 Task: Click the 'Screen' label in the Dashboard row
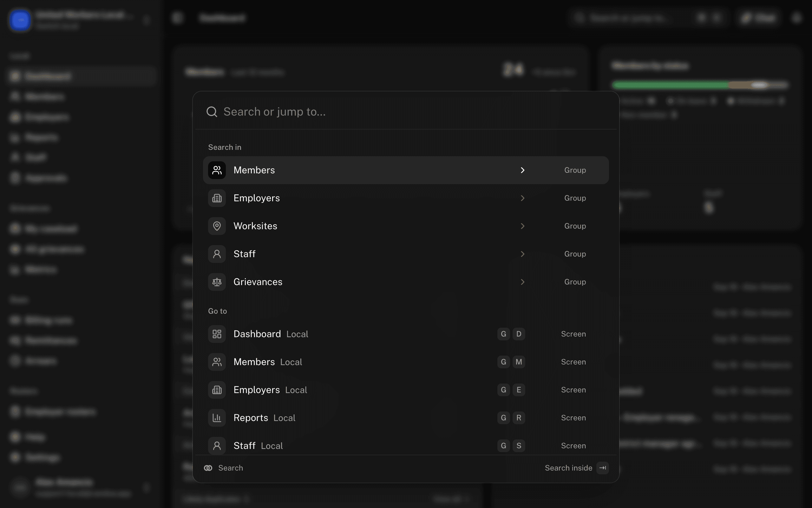pos(573,334)
